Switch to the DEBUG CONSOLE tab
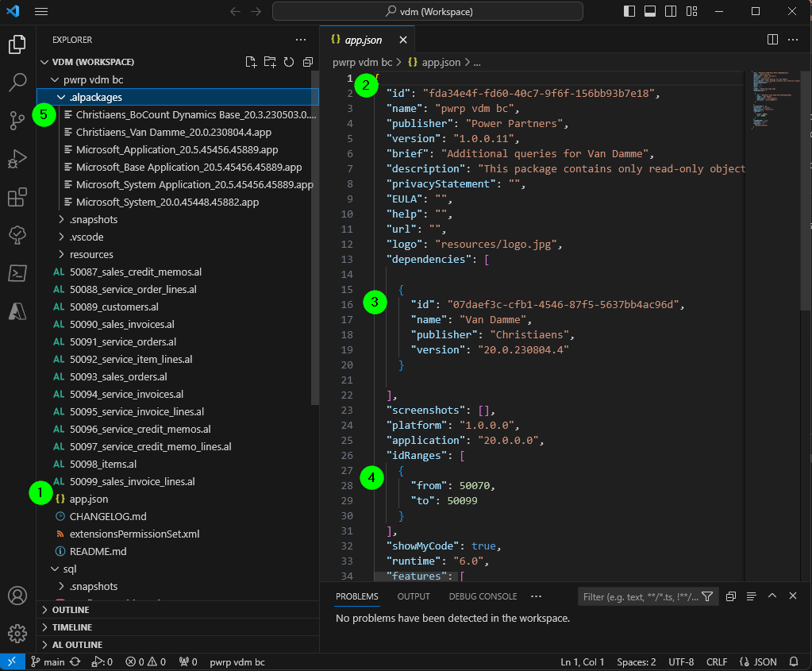Screen dimensions: 812x671 pos(483,596)
